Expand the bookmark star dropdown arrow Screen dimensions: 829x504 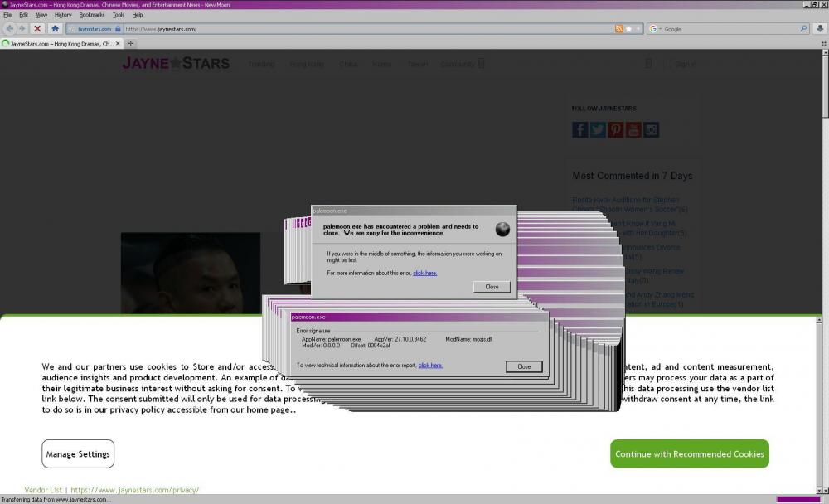(x=638, y=29)
